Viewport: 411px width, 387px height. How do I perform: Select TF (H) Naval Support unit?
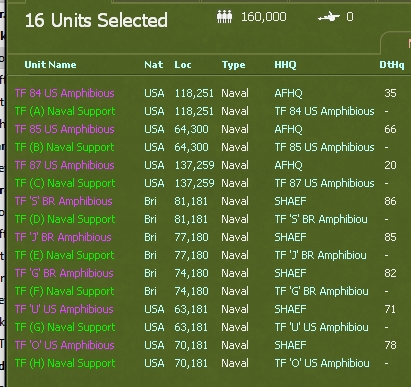[65, 363]
